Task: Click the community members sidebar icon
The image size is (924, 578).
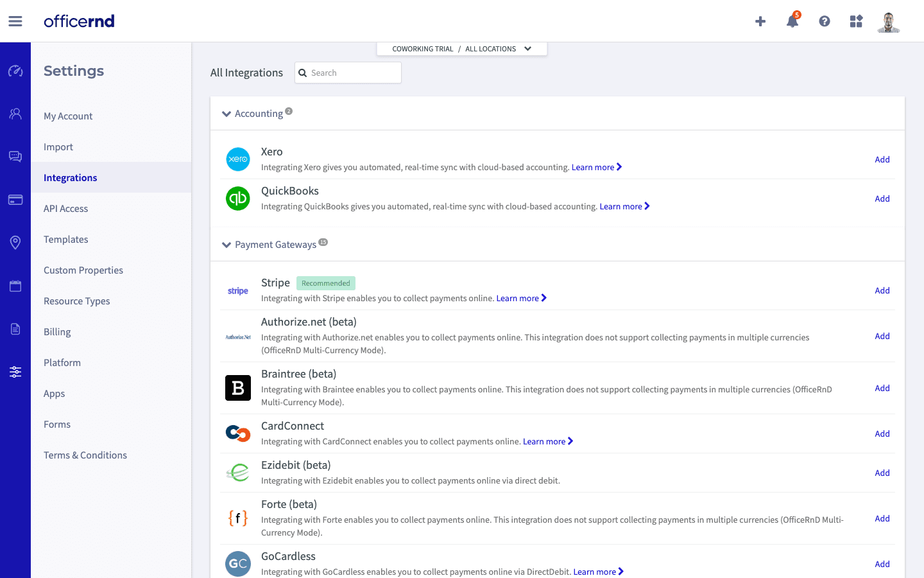Action: point(15,114)
